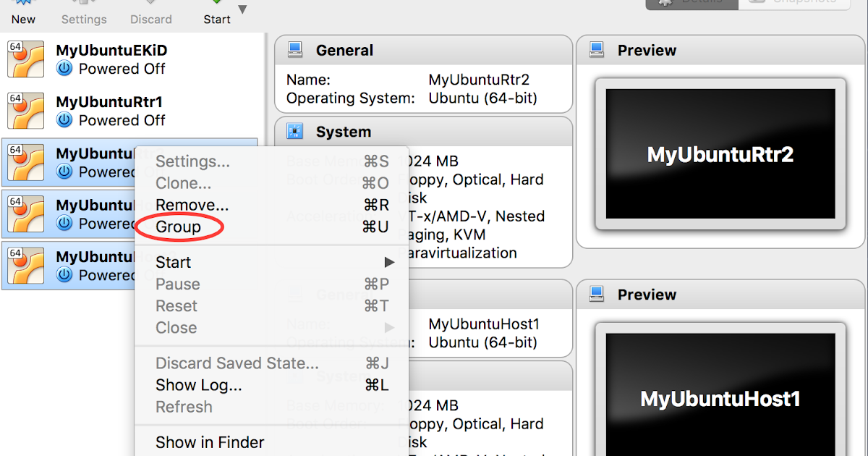Click the System section chip icon

(x=294, y=130)
